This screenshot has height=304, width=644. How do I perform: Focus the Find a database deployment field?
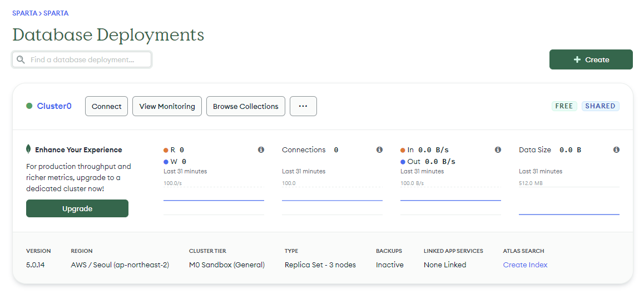click(82, 59)
